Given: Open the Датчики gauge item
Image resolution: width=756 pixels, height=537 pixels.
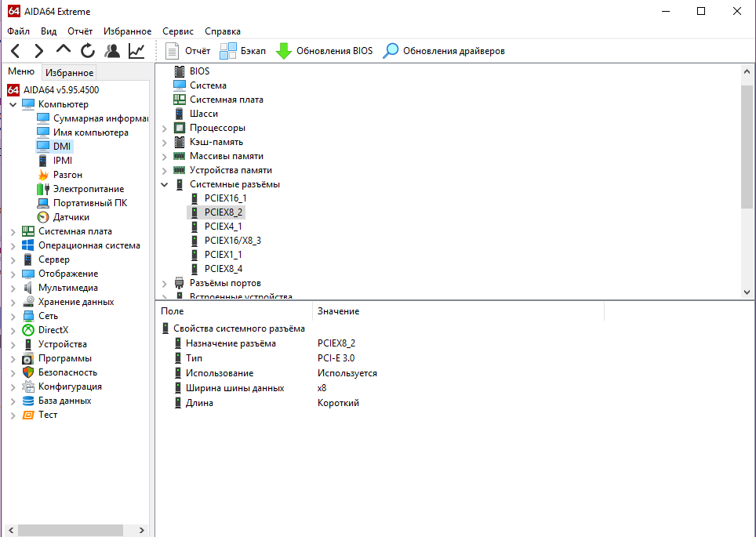Looking at the screenshot, I should (64, 217).
